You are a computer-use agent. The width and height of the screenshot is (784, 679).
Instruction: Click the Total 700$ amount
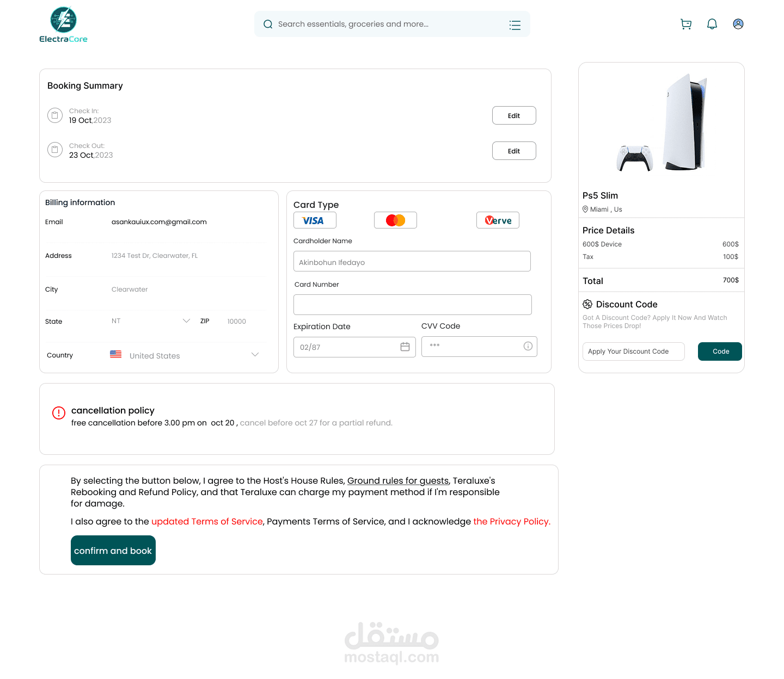[x=731, y=280]
